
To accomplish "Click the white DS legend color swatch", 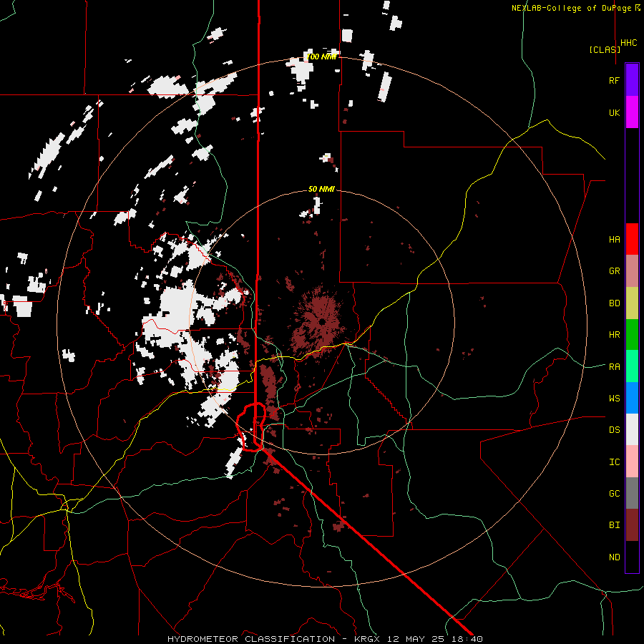I will coord(632,429).
